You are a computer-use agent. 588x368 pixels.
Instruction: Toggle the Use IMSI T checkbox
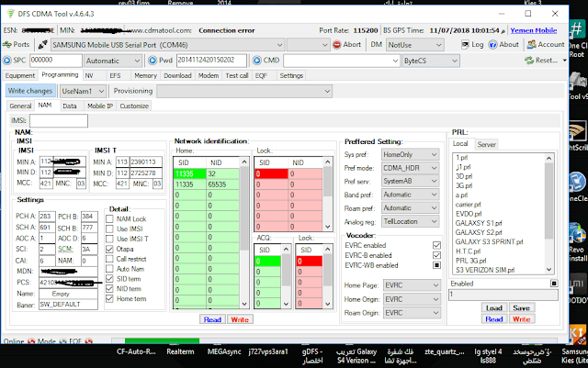tap(109, 239)
